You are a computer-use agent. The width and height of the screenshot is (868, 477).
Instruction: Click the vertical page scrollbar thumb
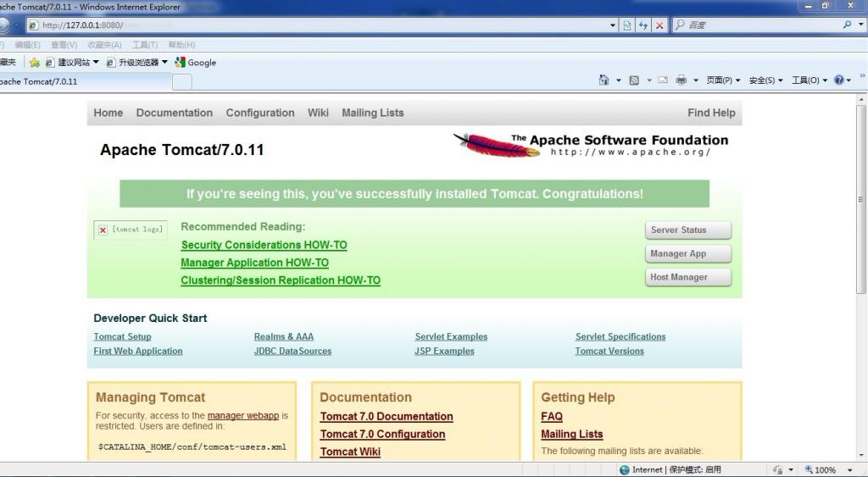tap(861, 200)
